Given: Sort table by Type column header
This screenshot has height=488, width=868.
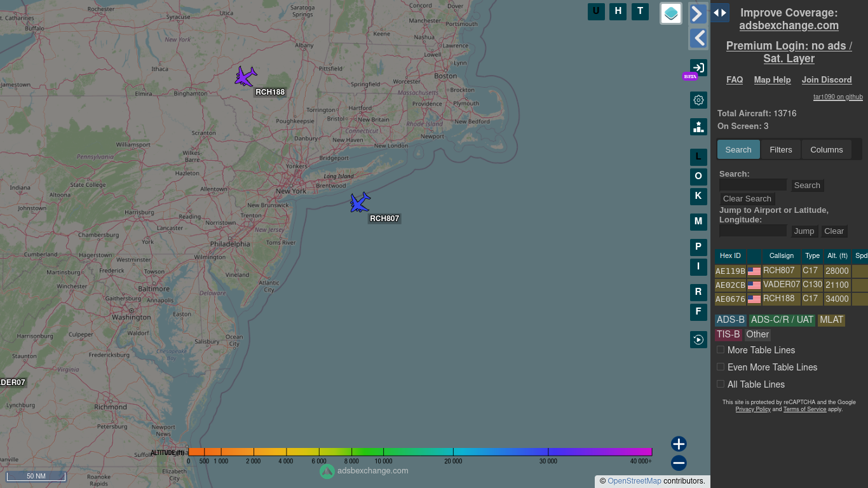Looking at the screenshot, I should [x=812, y=256].
